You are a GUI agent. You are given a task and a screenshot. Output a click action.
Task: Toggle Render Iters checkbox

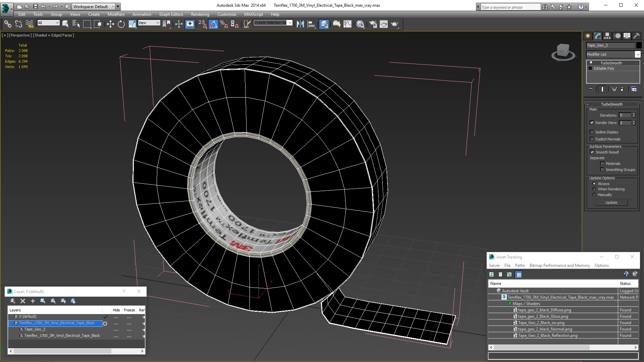592,123
